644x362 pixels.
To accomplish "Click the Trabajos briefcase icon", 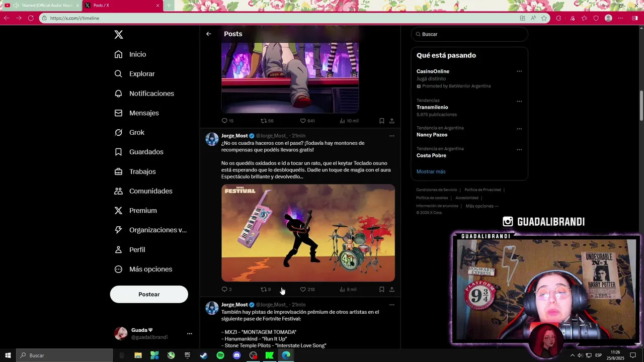I will point(118,171).
